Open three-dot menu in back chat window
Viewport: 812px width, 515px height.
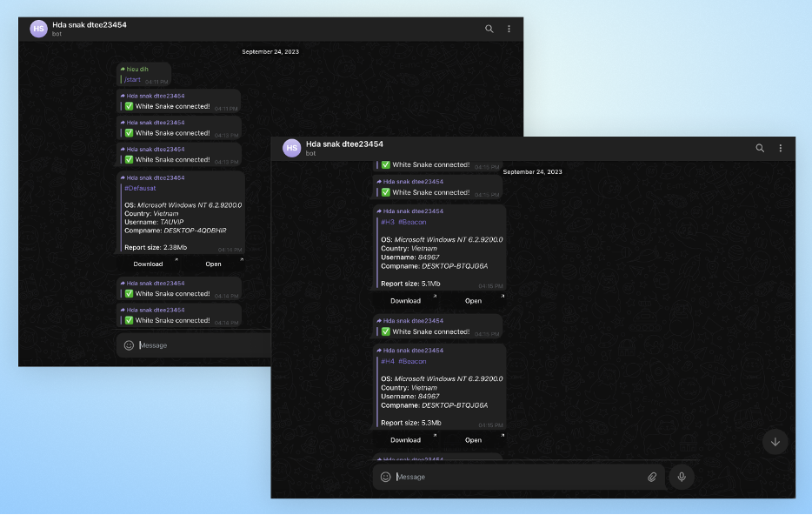tap(509, 29)
